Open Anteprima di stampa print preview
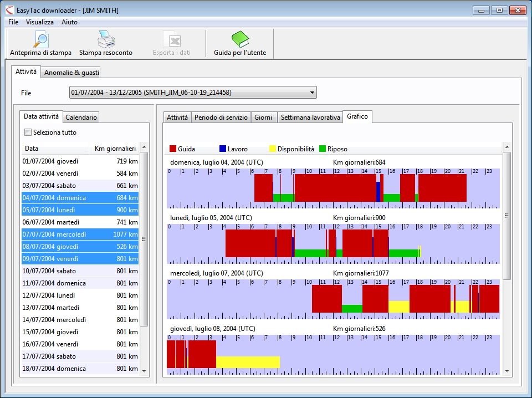 (40, 43)
